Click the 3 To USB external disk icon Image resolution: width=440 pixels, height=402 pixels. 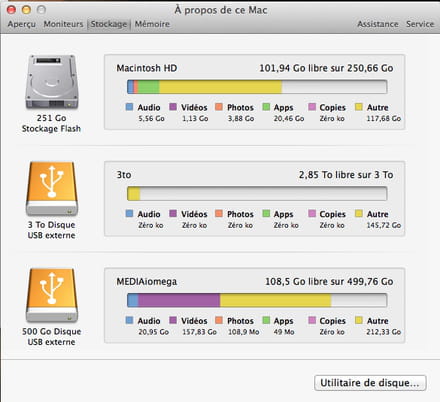coord(52,189)
